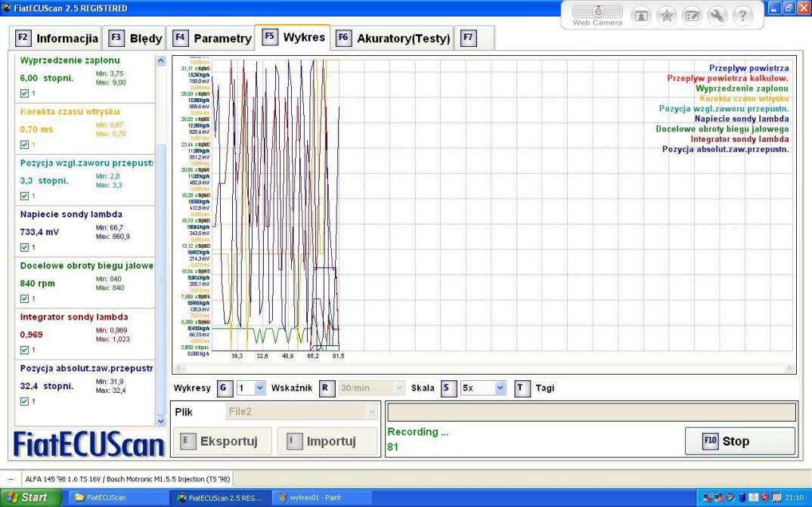Click the blue USB device tray icon
The height and width of the screenshot is (507, 812).
click(742, 498)
